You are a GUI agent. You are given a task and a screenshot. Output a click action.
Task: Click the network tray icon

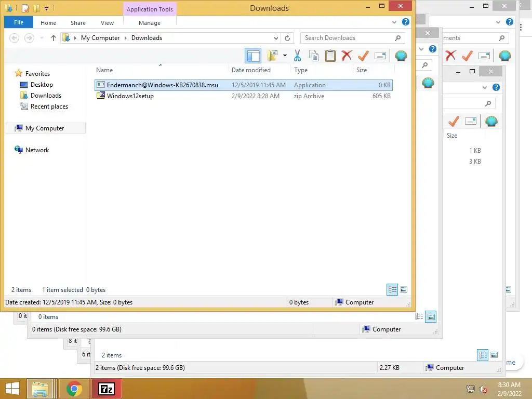[x=470, y=389]
